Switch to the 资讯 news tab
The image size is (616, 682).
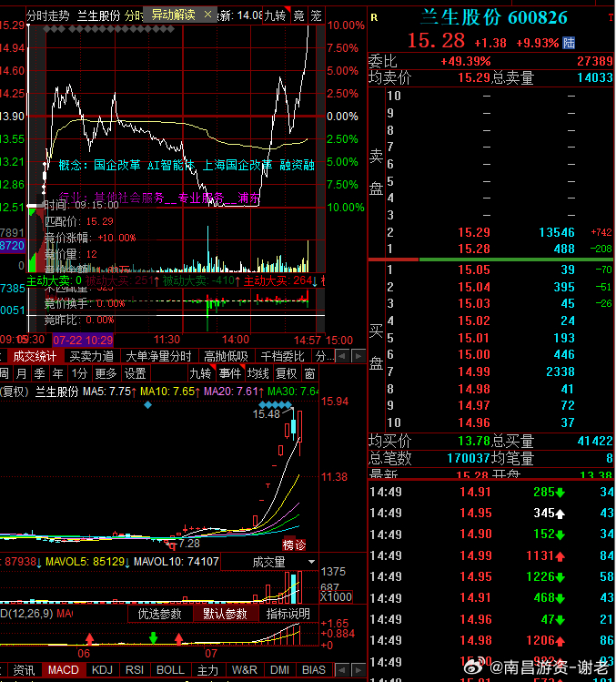(x=24, y=670)
